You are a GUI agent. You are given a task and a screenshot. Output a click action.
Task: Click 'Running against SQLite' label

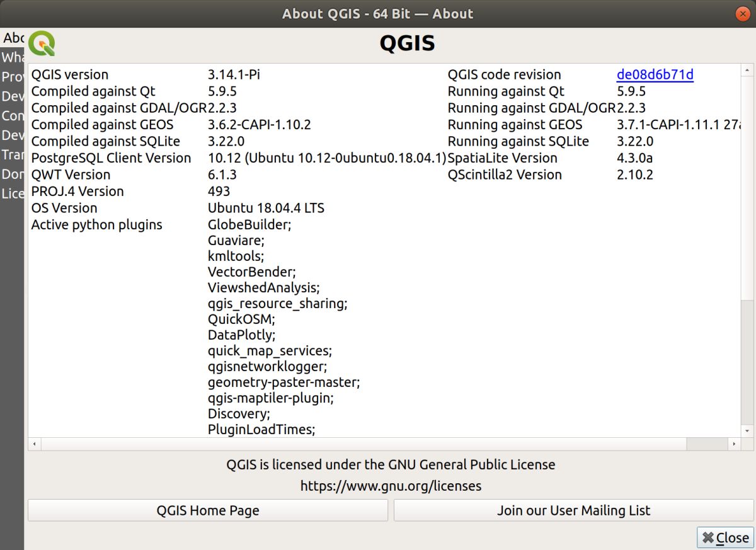pos(518,141)
